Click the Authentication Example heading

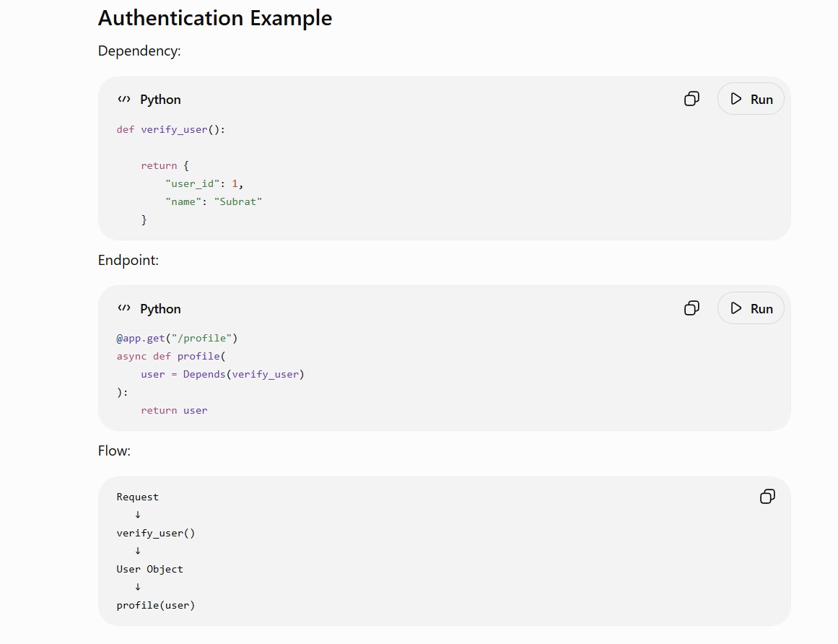tap(215, 18)
